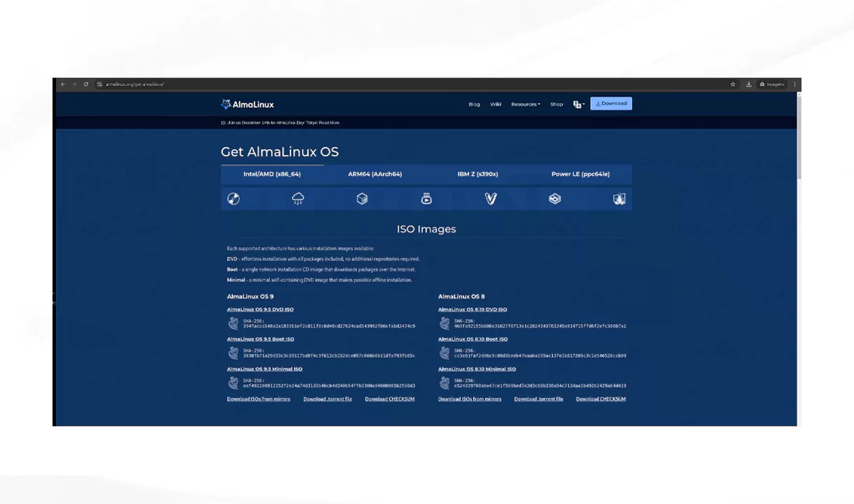854x504 pixels.
Task: Download AlmaLinux OS 9.5 Minimal ISO
Action: [265, 369]
